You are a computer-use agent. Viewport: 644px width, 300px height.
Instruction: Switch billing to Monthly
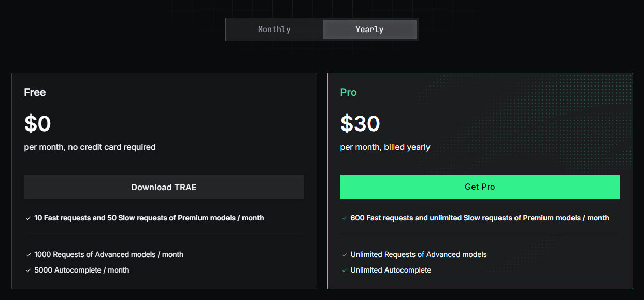pos(274,30)
